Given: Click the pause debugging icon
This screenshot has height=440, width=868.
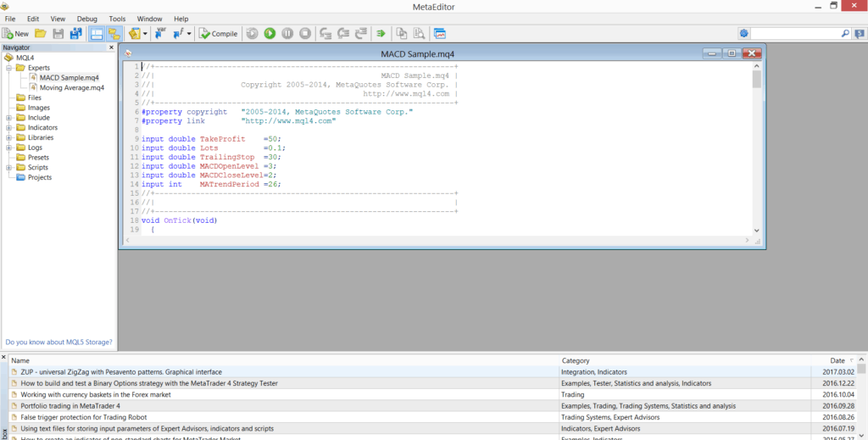Looking at the screenshot, I should tap(287, 34).
